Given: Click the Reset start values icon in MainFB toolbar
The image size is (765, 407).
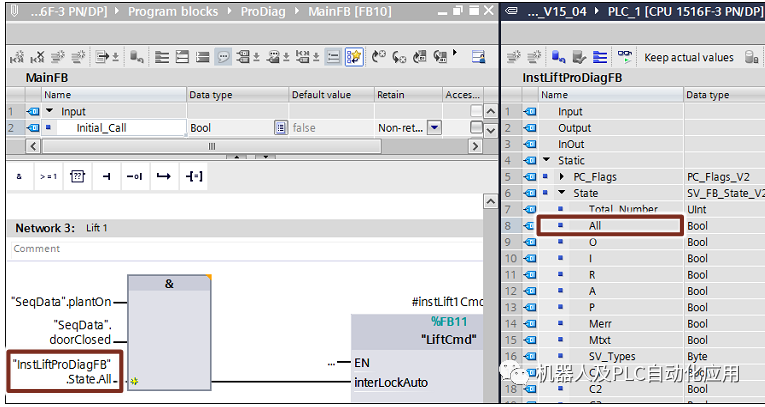Looking at the screenshot, I should coord(136,58).
